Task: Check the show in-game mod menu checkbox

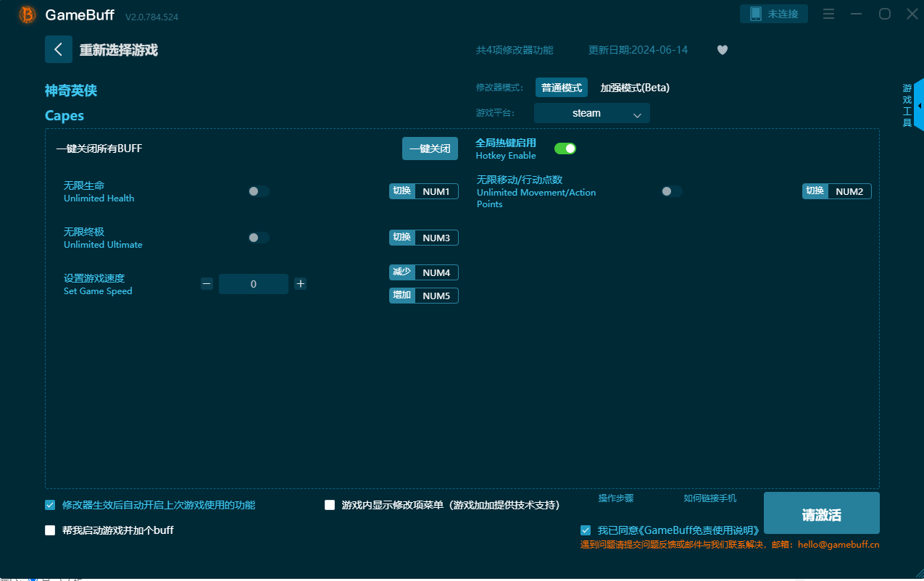Action: [330, 505]
